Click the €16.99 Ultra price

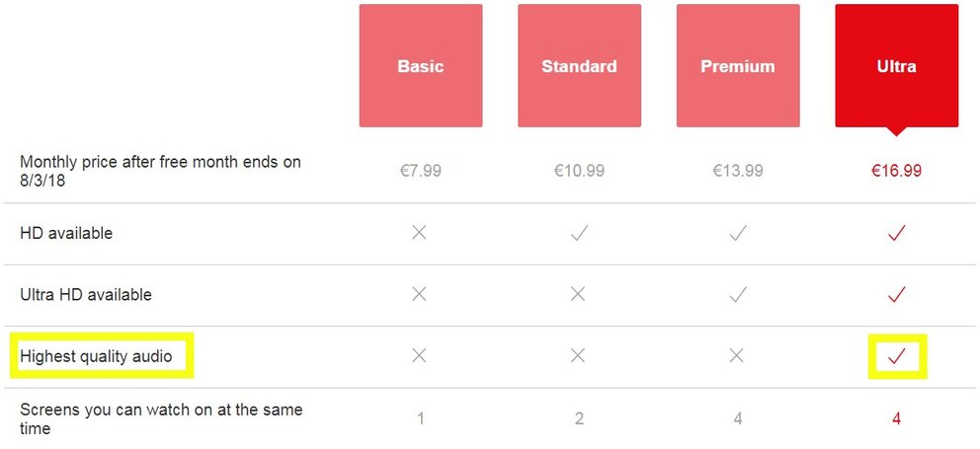tap(896, 171)
